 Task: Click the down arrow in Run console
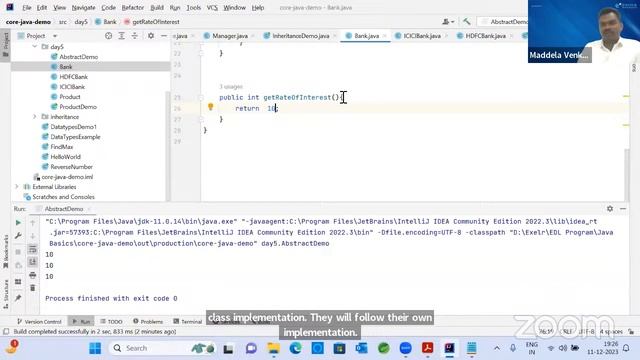(x=33, y=236)
